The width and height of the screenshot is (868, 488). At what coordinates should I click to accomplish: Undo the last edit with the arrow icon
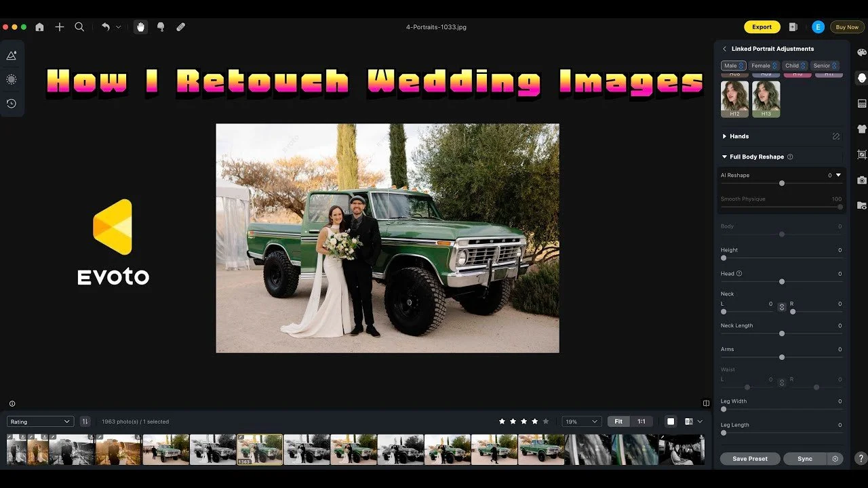pyautogui.click(x=106, y=27)
